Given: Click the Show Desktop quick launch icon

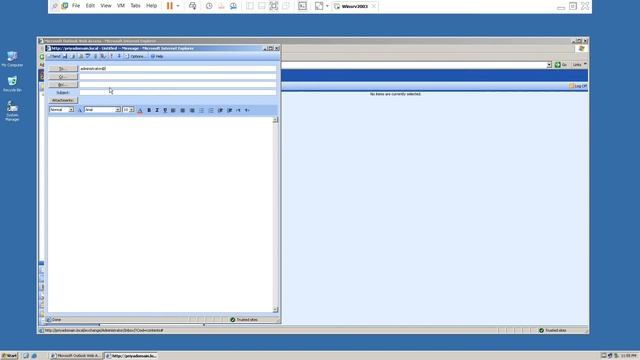Looking at the screenshot, I should 26,356.
